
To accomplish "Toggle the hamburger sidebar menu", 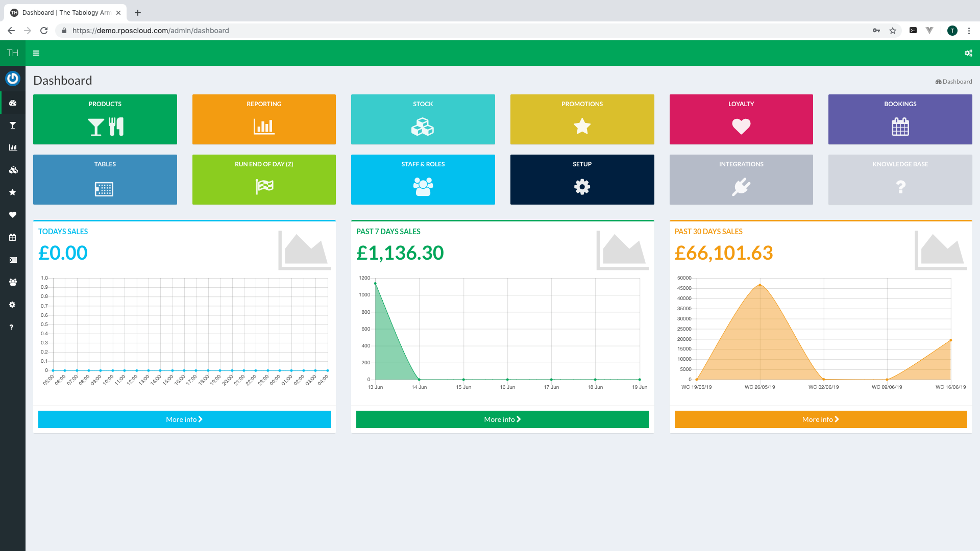I will click(36, 53).
